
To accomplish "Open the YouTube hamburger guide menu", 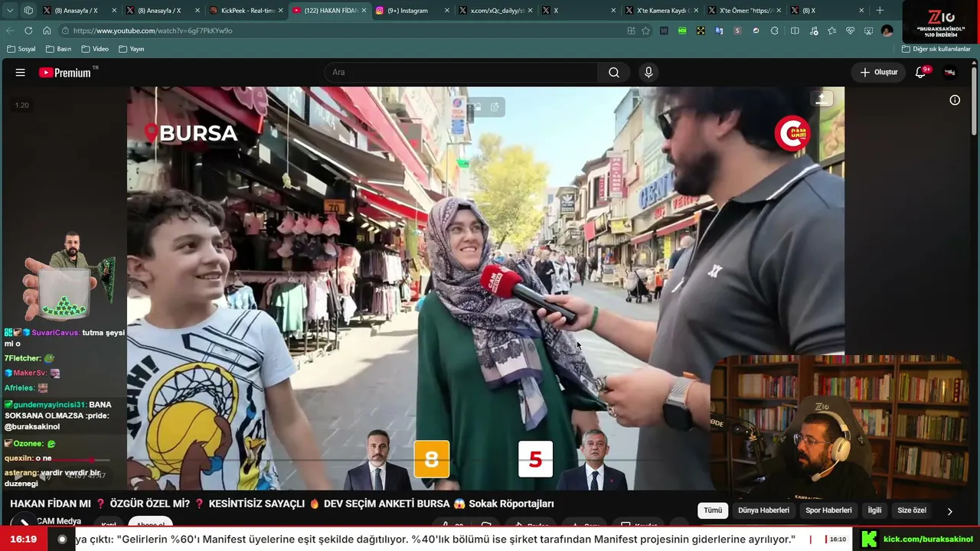I will click(x=21, y=73).
